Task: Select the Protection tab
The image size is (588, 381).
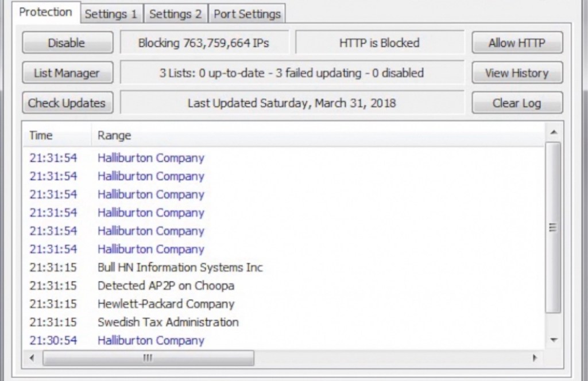Action: click(x=45, y=12)
